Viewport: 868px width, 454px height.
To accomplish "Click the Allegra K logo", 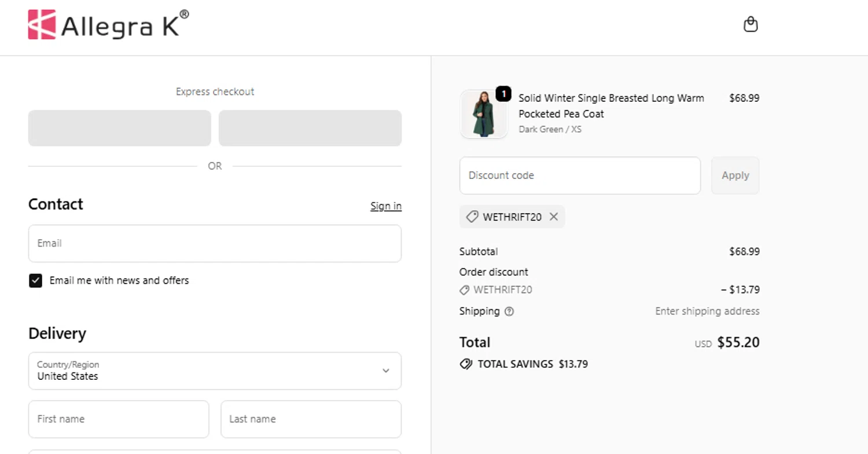I will click(108, 24).
